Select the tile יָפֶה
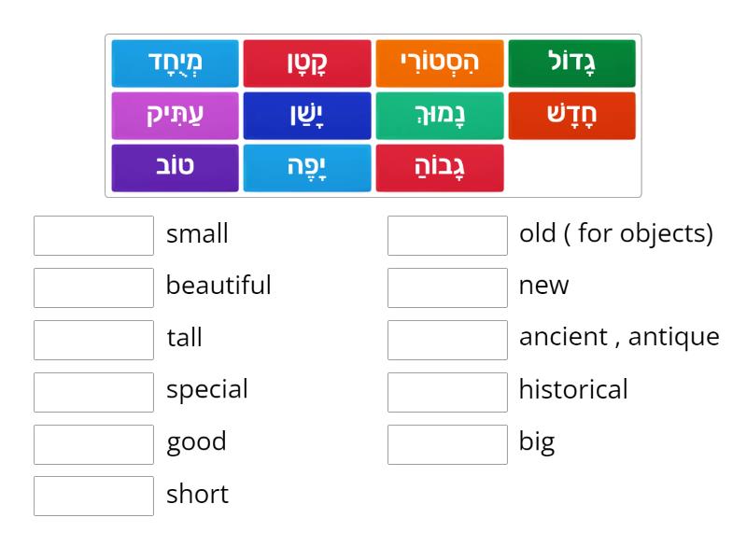The width and height of the screenshot is (747, 560). [x=307, y=168]
